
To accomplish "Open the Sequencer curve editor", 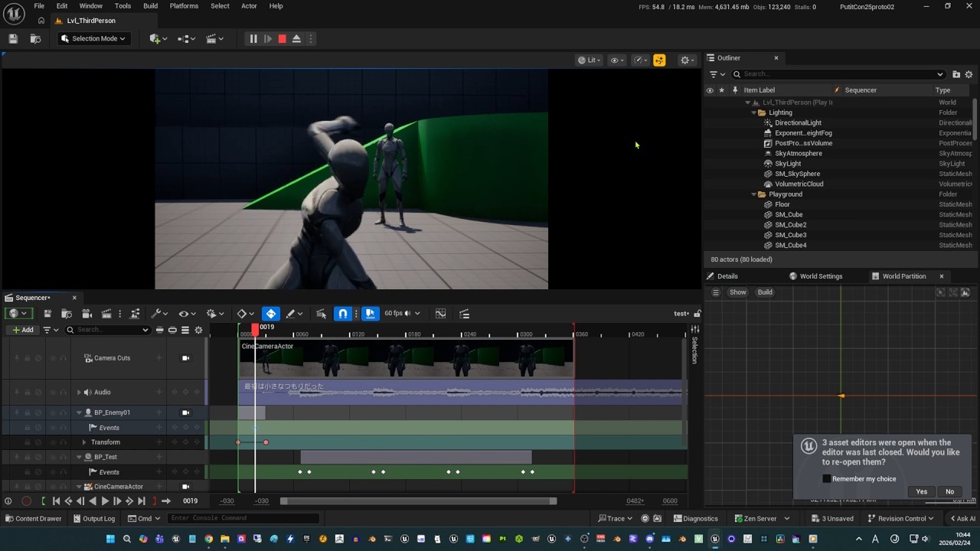I will [x=440, y=314].
